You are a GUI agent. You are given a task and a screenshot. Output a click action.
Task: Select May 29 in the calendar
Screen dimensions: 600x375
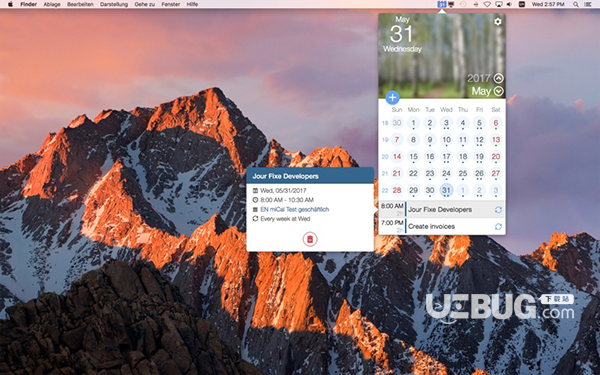[x=413, y=190]
